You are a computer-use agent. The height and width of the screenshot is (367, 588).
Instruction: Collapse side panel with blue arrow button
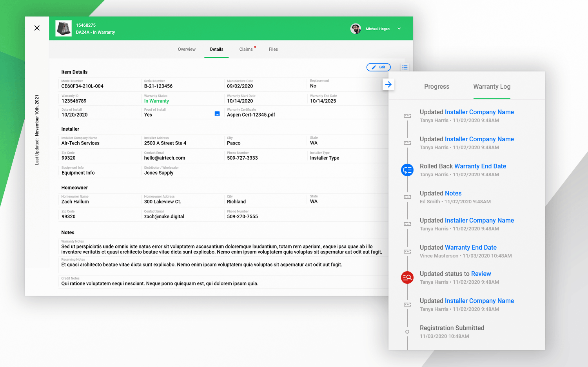point(388,84)
